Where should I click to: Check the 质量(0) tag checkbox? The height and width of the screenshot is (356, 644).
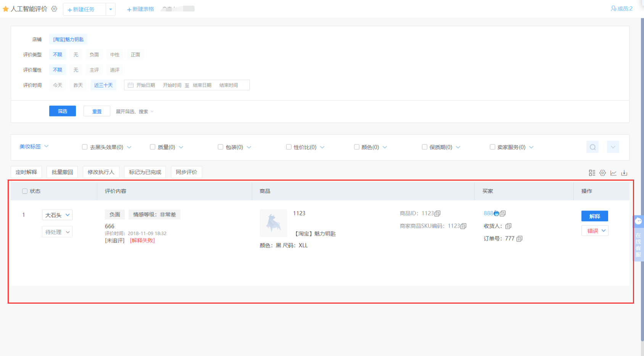click(153, 147)
